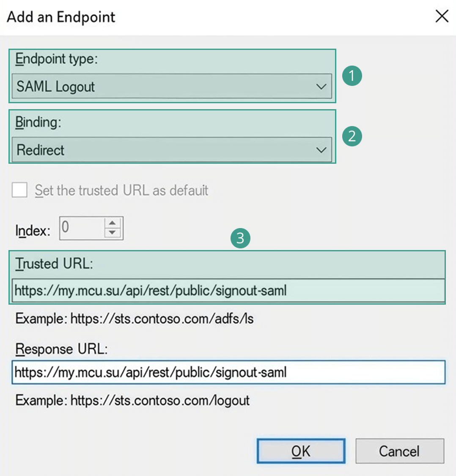Select the Trusted URL input field
Image resolution: width=456 pixels, height=476 pixels.
click(x=169, y=291)
